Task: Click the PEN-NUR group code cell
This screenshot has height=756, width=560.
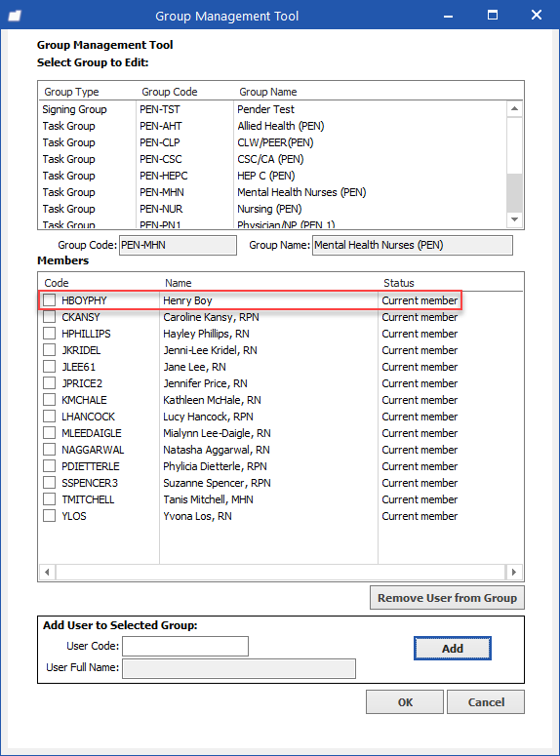Action: pyautogui.click(x=161, y=209)
